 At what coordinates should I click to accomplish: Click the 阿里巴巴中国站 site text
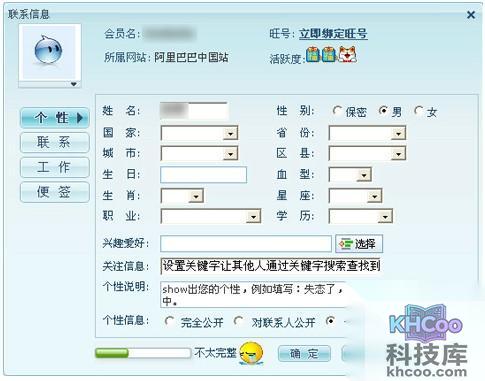[191, 57]
